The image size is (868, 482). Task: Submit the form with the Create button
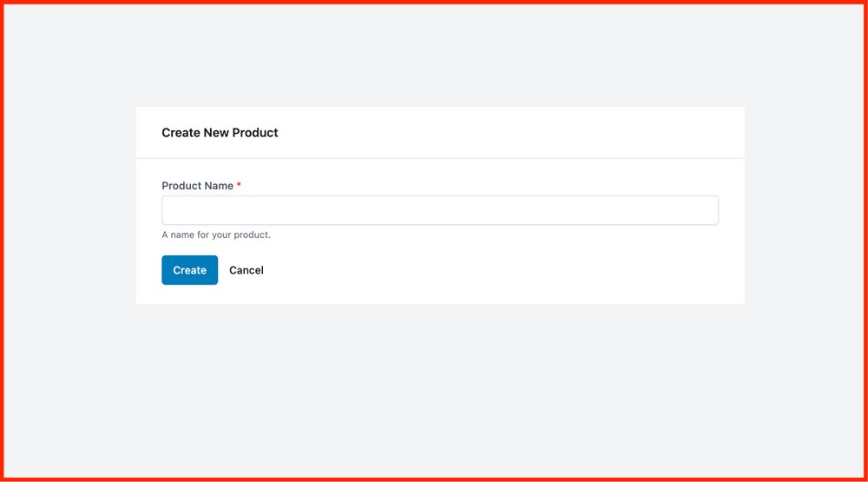click(189, 270)
